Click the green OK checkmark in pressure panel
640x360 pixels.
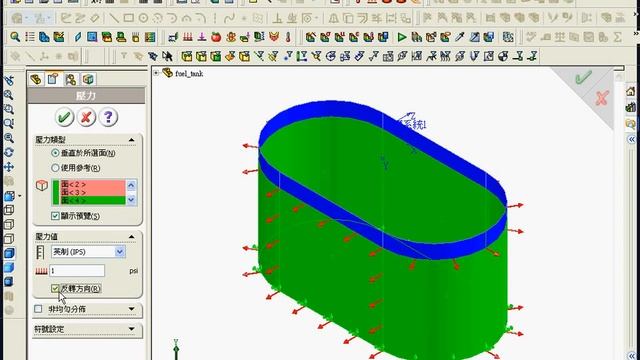pyautogui.click(x=64, y=118)
